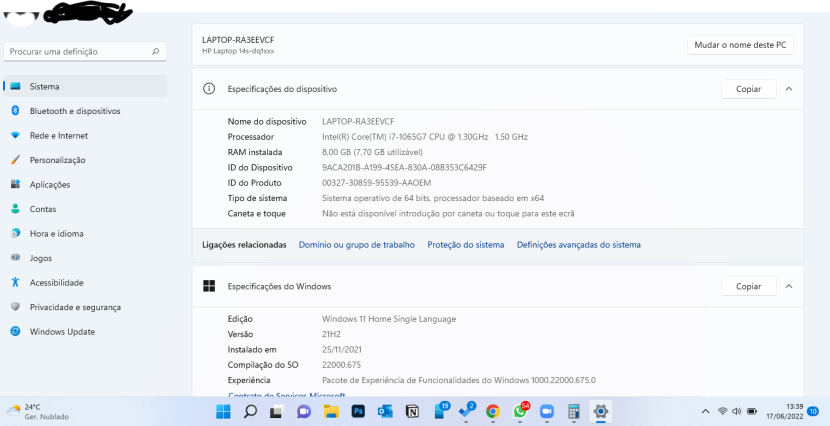Open Outlook from the taskbar
The width and height of the screenshot is (830, 426).
point(385,412)
